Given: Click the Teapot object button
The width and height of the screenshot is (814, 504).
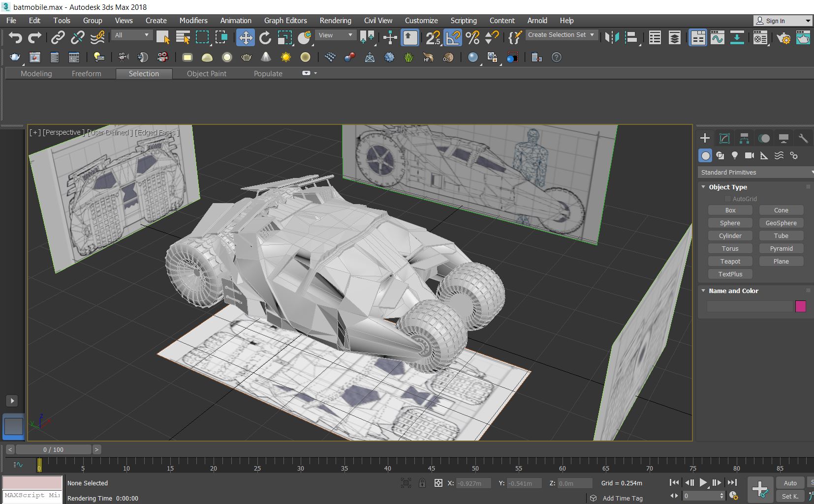Looking at the screenshot, I should [730, 261].
